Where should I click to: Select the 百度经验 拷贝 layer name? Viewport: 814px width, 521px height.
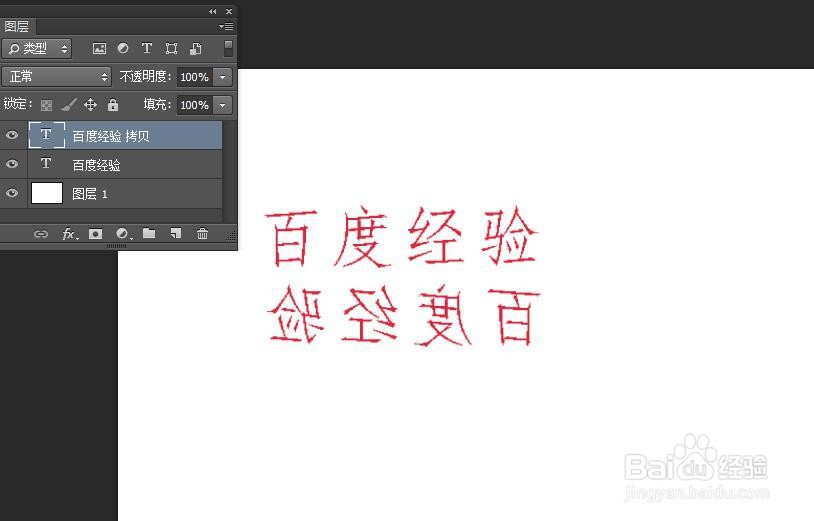[x=111, y=136]
